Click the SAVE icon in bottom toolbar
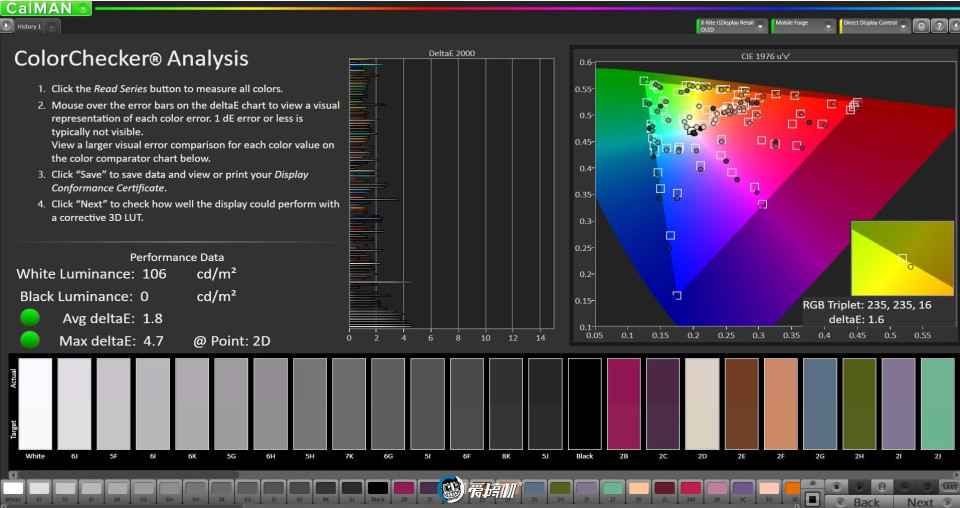 coord(949,487)
